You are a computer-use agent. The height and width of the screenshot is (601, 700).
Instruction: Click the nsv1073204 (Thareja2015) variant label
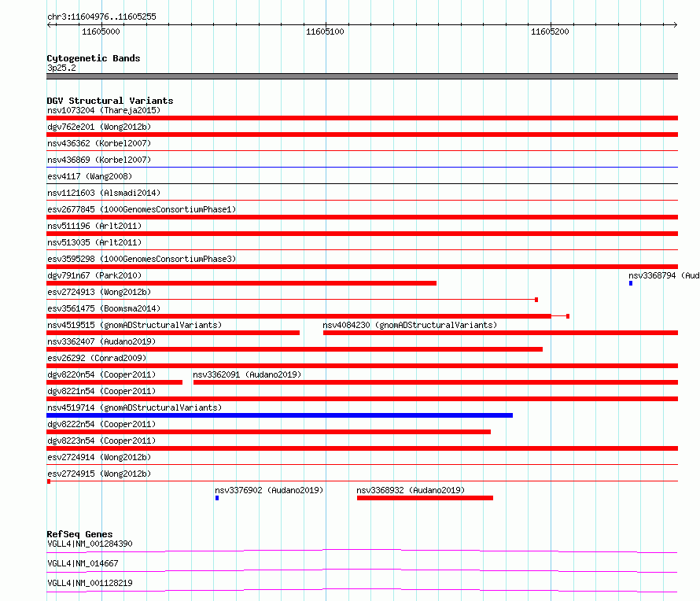104,110
